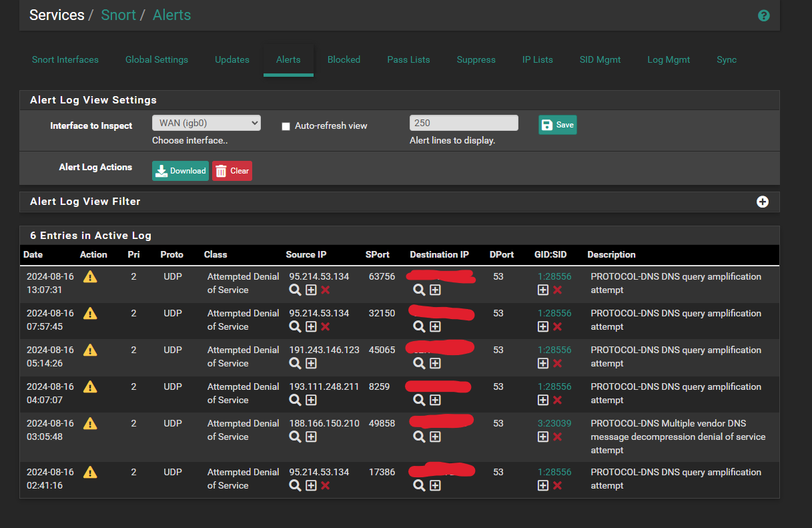Viewport: 812px width, 528px height.
Task: Click the warning icon for the 13:07:31 alert
Action: click(90, 276)
